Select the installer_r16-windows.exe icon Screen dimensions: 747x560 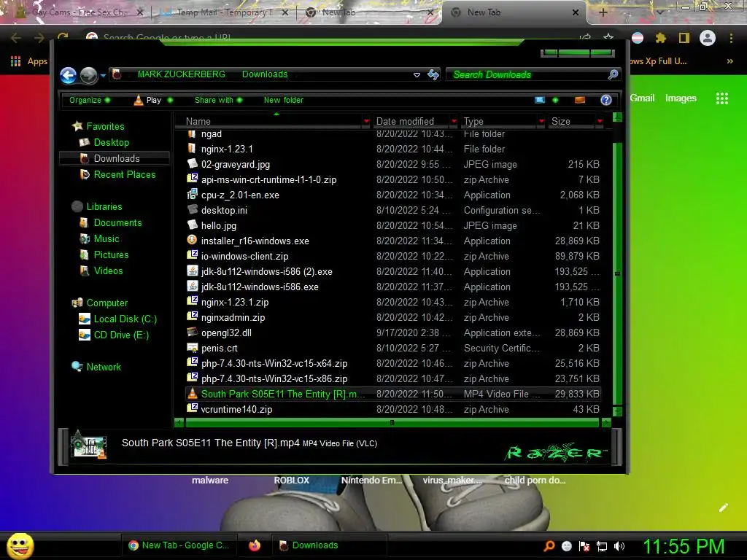(192, 241)
